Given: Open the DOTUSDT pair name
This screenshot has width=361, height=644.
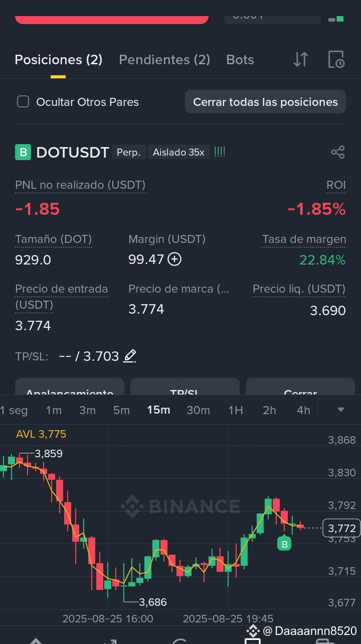Looking at the screenshot, I should 73,152.
